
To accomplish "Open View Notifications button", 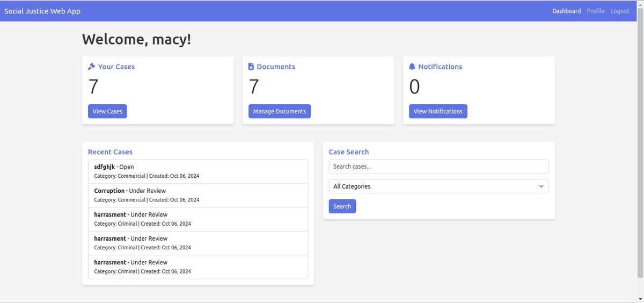I will coord(438,111).
